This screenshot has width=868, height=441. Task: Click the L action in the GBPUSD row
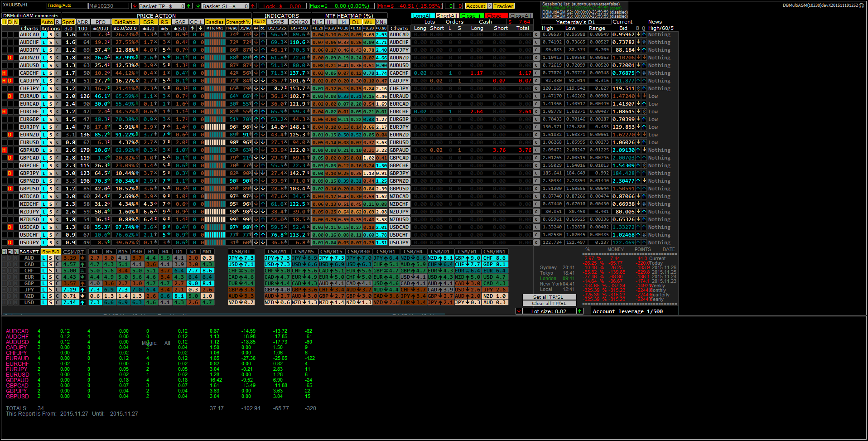coord(44,189)
